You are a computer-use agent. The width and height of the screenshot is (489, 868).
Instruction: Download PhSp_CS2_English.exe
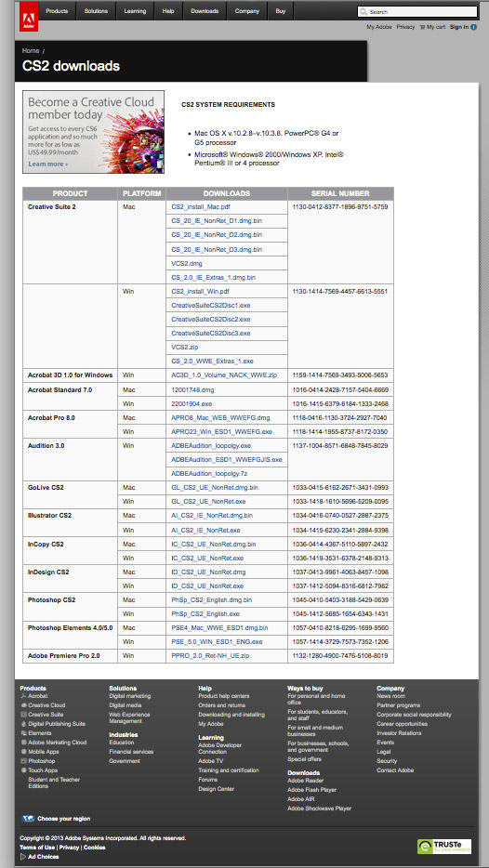click(x=205, y=614)
